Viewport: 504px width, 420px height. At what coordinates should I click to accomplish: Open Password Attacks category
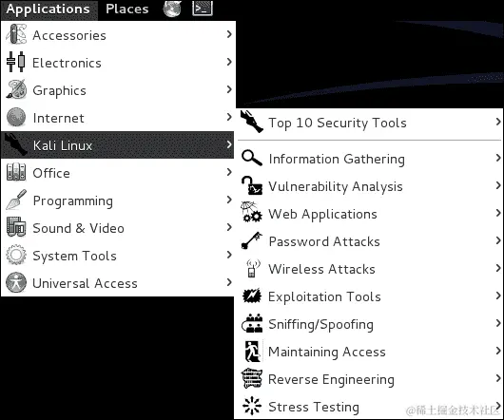coord(370,240)
